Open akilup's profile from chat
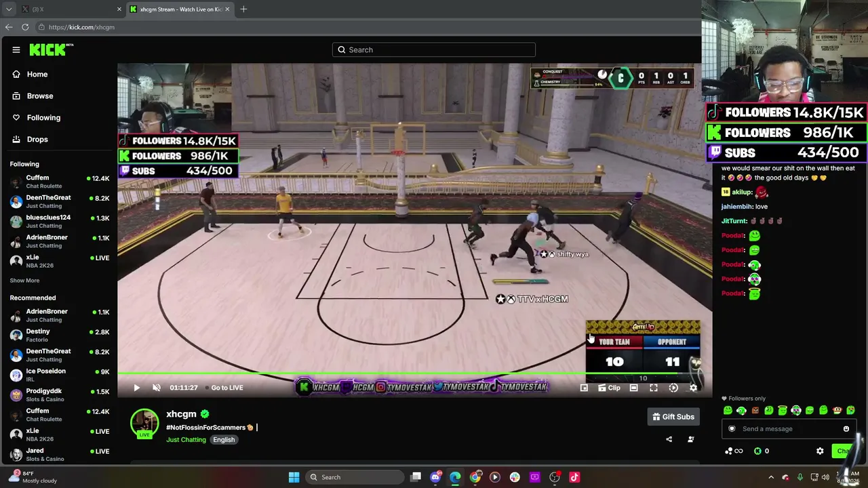This screenshot has height=488, width=868. pos(742,192)
